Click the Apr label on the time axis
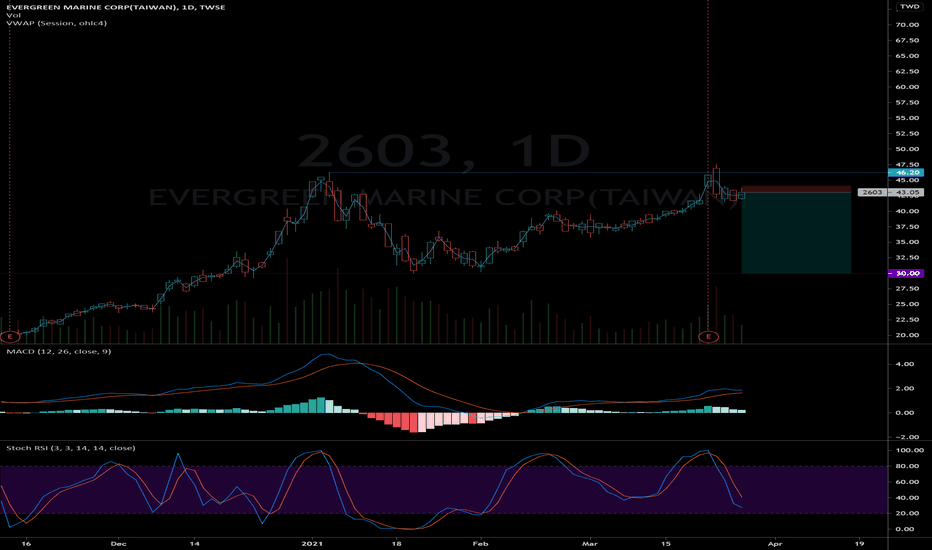Image resolution: width=932 pixels, height=550 pixels. coord(774,543)
